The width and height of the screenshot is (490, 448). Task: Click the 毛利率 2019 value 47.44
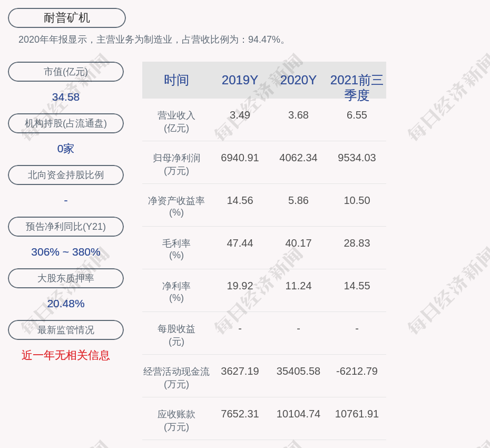coord(240,243)
